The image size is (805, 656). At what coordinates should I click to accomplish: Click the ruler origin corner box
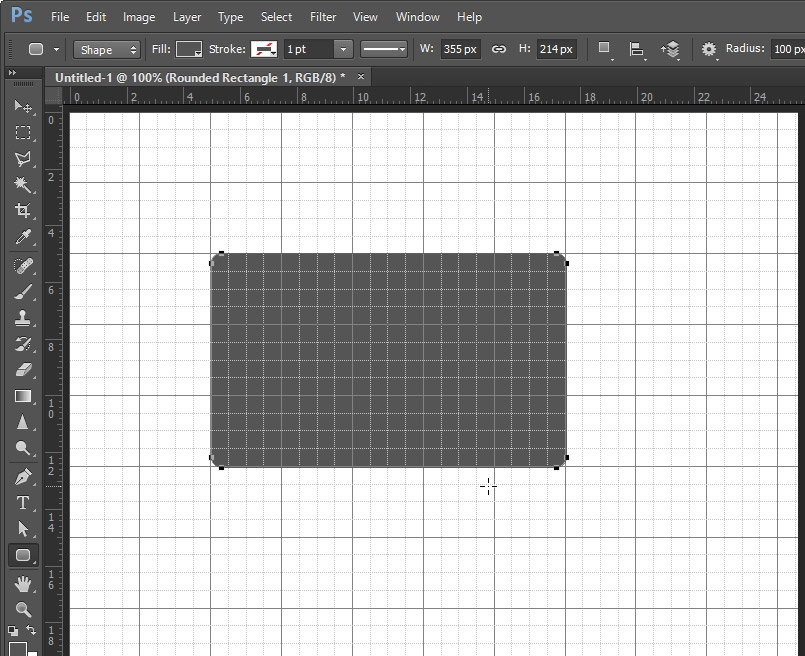pos(53,96)
